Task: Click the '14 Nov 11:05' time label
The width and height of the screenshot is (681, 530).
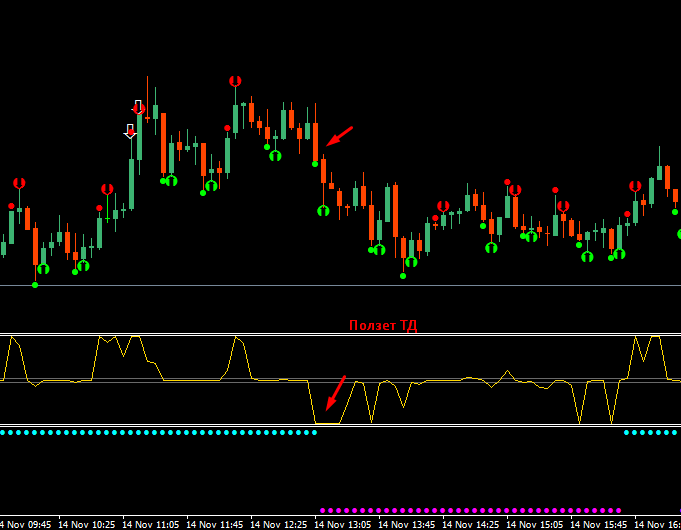Action: coord(150,525)
